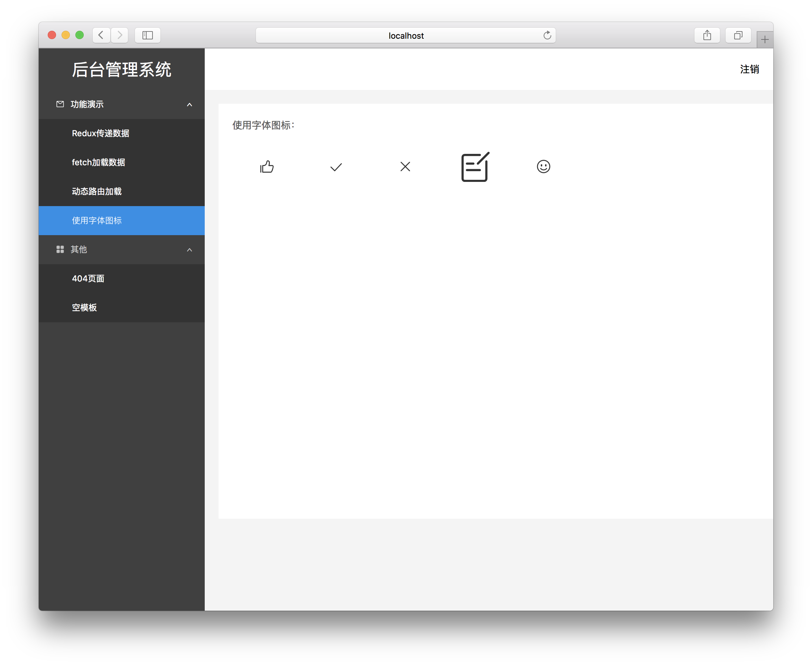Collapse the 其他 submenu chevron

189,250
